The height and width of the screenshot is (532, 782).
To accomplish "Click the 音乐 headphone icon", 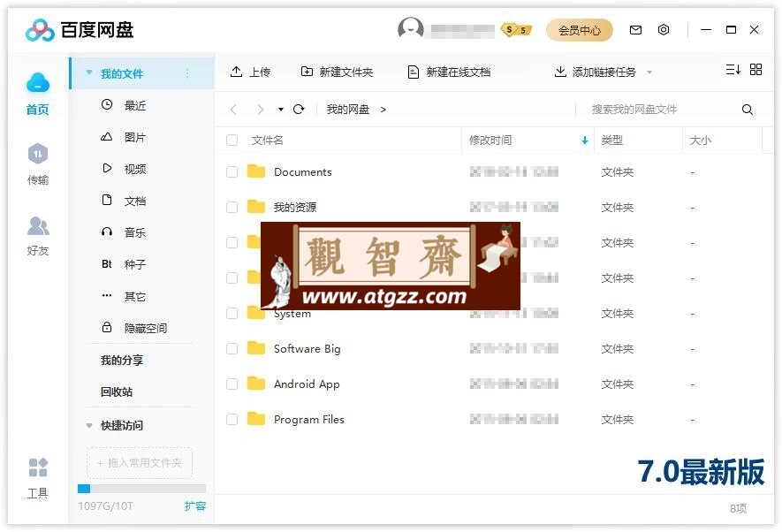I will (x=107, y=232).
